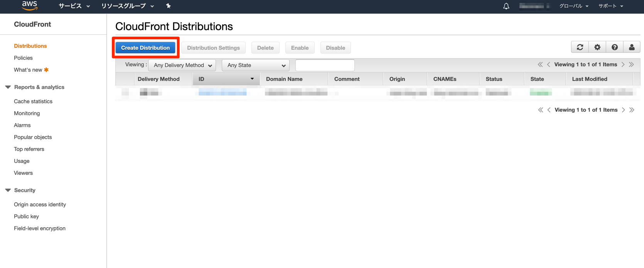Open Field-level encryption page
Screen dimensions: 644x268
40,228
